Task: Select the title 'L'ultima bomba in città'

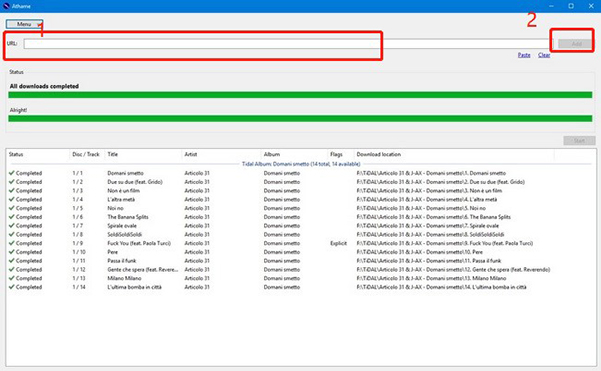Action: [135, 287]
